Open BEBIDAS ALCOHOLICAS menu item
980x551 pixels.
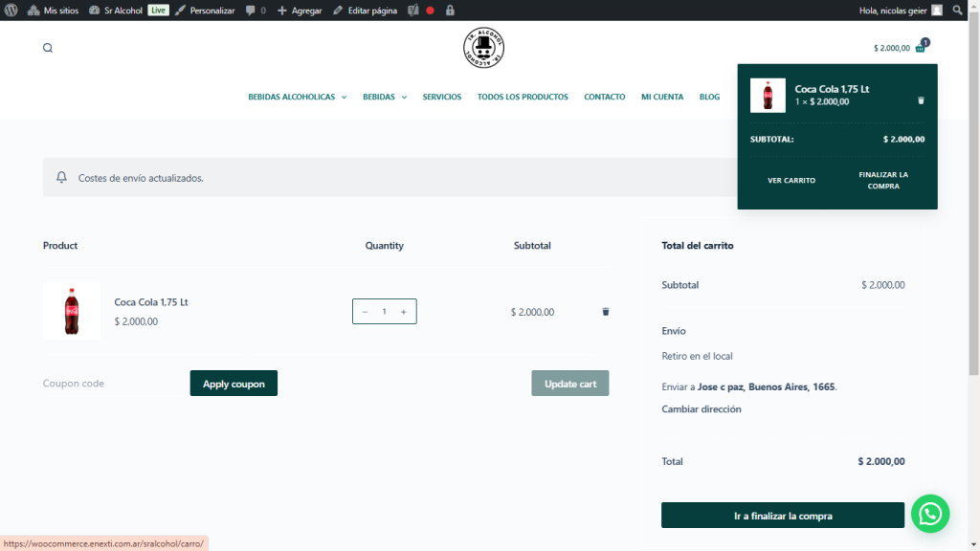coord(291,97)
